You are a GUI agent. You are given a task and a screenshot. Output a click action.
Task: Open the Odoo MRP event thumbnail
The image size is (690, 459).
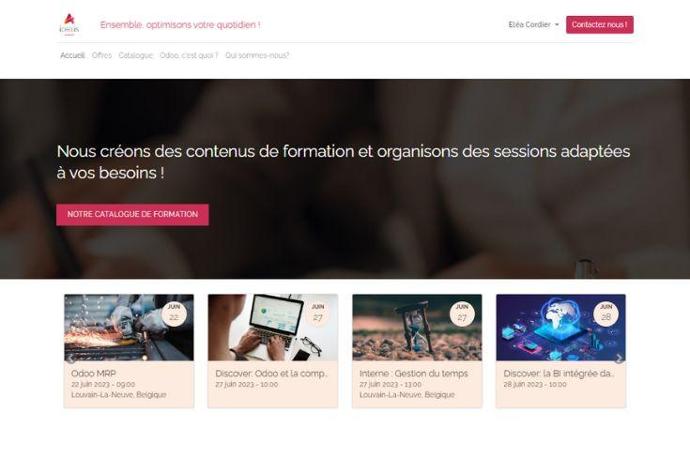point(129,328)
